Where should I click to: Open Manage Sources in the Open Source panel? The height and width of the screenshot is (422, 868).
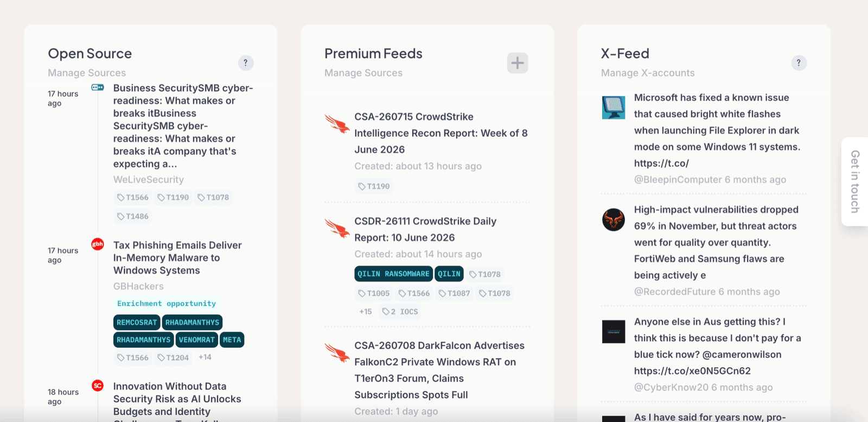click(87, 73)
